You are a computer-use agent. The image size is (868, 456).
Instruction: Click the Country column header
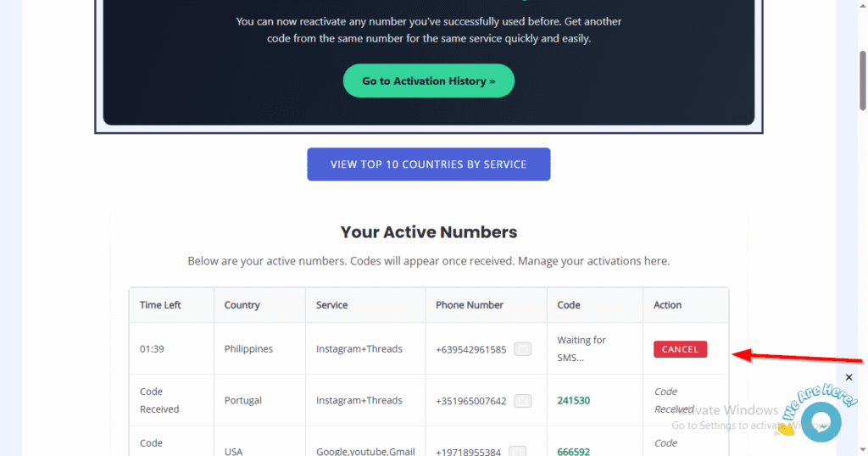point(242,305)
